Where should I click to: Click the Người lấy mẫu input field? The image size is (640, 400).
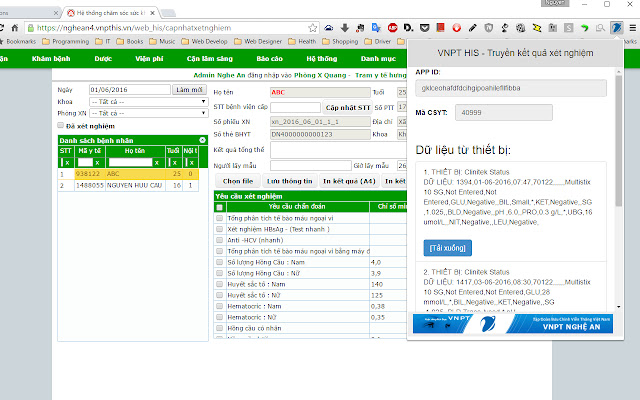click(311, 165)
